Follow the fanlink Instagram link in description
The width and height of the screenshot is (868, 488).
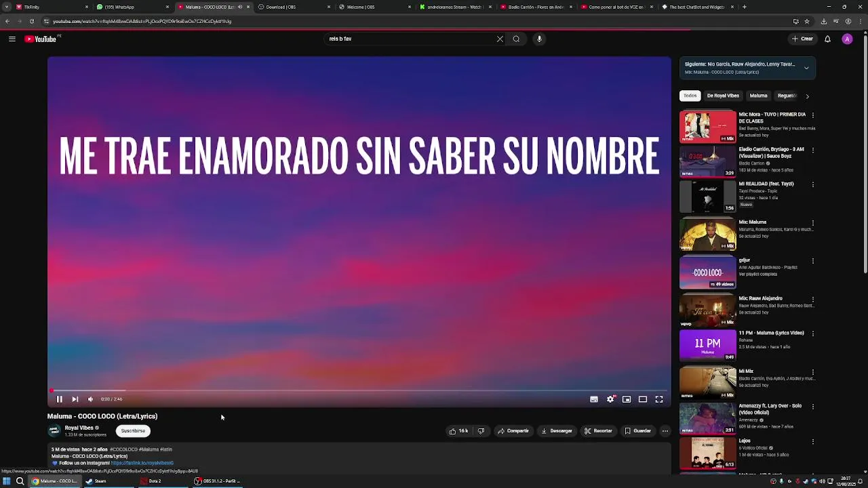pos(142,463)
